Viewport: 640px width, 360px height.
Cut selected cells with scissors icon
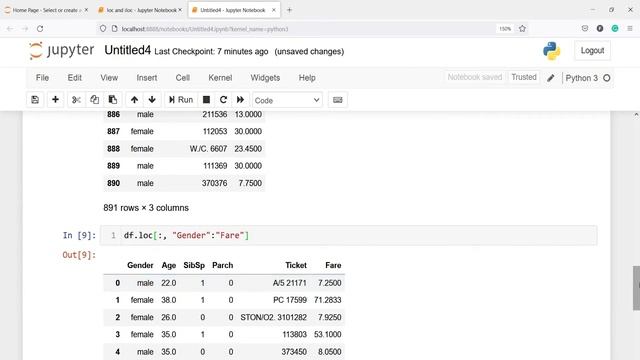76,100
